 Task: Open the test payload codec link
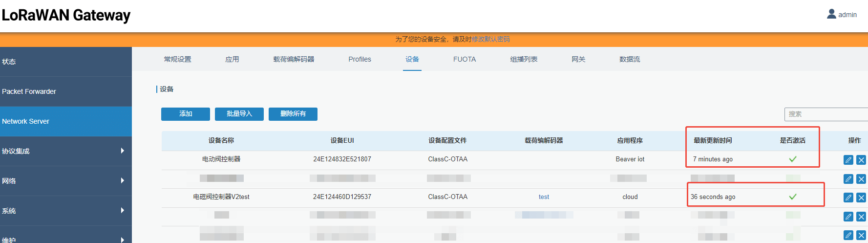544,197
